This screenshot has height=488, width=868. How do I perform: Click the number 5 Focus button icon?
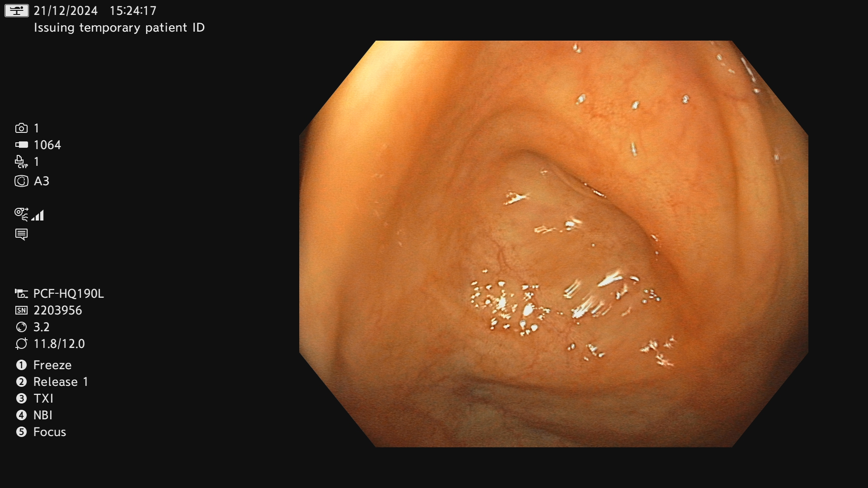21,432
